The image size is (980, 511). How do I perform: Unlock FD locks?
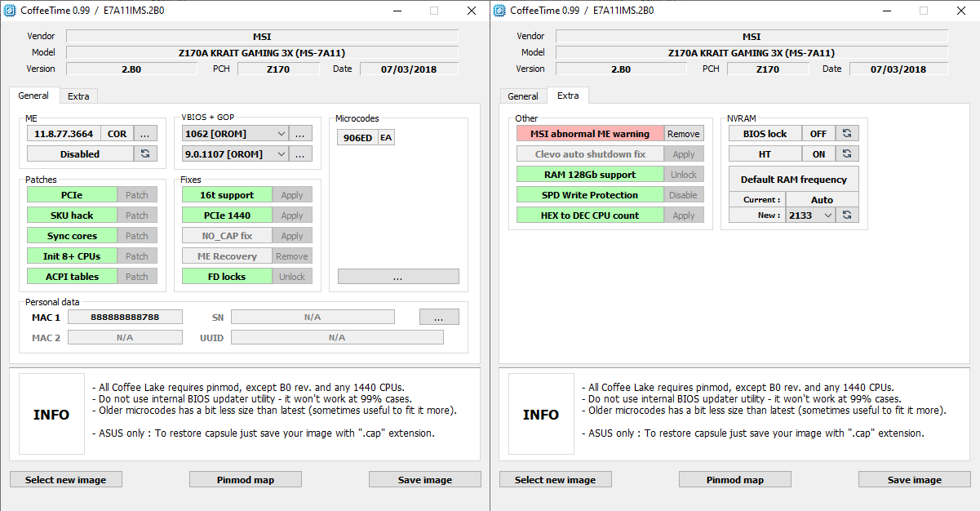click(292, 276)
